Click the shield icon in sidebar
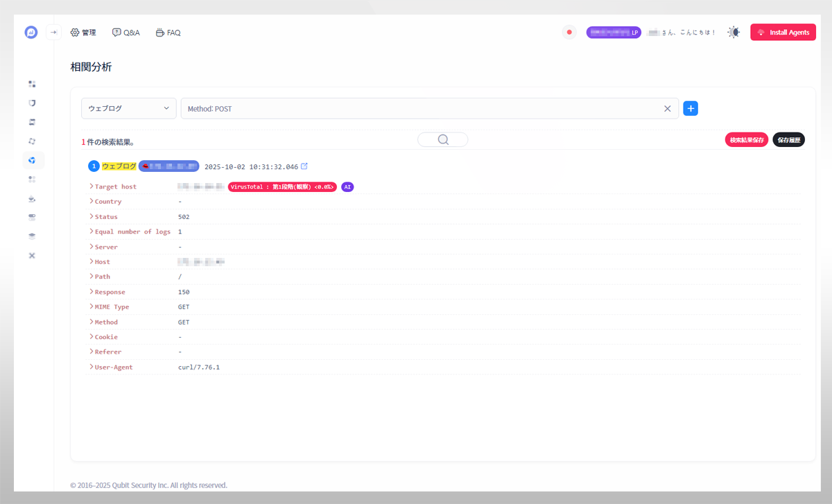Viewport: 832px width, 504px height. 32,103
